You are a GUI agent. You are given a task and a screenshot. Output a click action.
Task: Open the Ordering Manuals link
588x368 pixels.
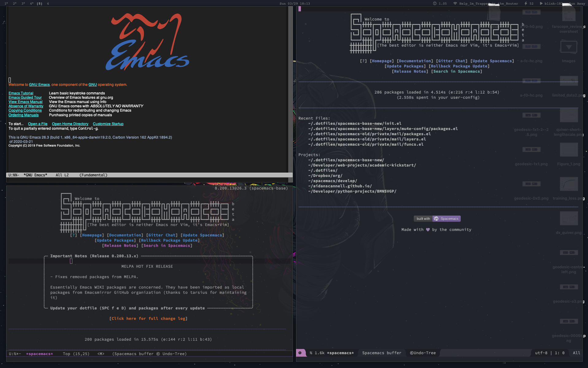(x=24, y=115)
